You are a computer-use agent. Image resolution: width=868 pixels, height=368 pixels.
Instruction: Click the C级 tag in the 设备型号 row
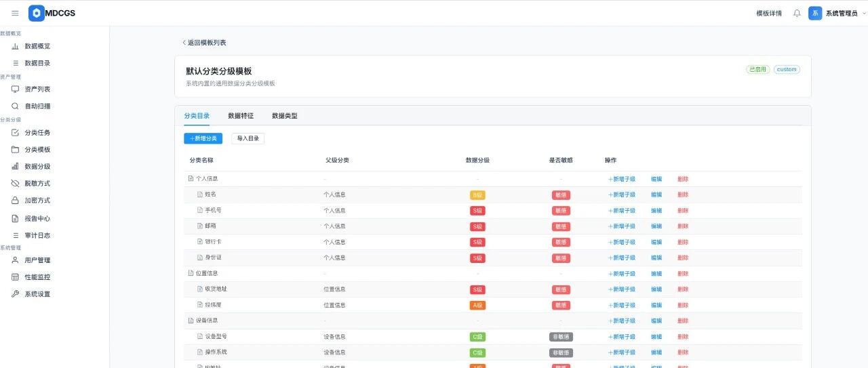point(477,336)
